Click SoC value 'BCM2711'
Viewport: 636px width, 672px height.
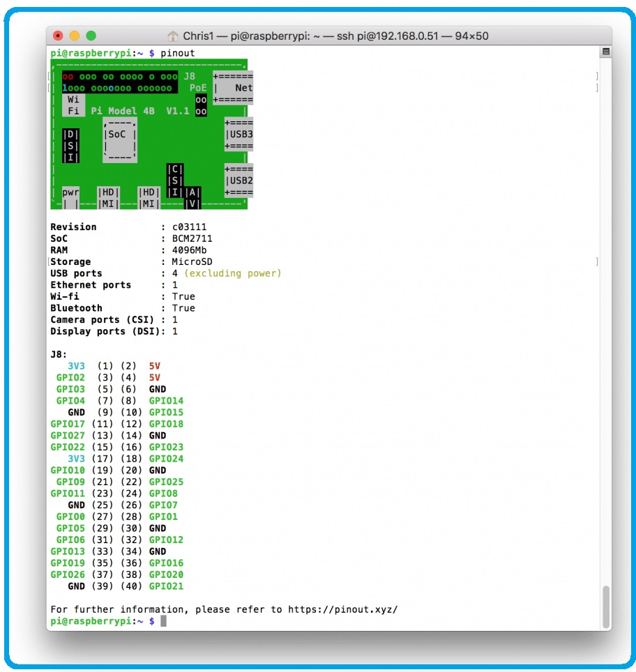tap(192, 238)
